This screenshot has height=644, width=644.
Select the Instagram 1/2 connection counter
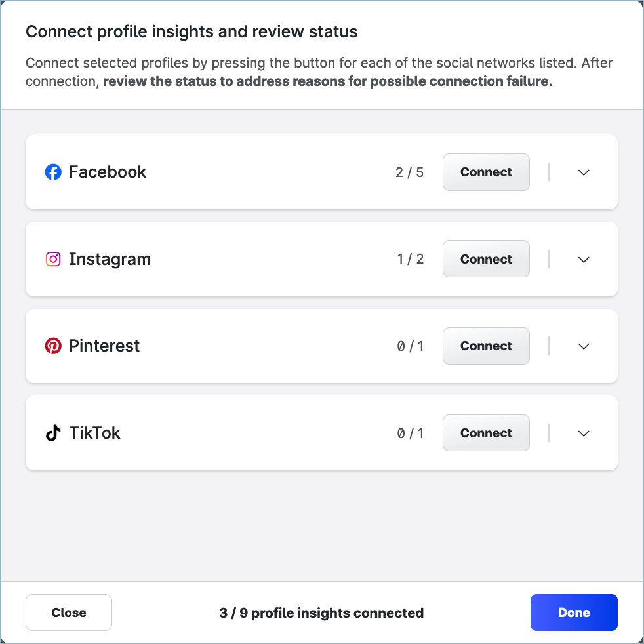(410, 259)
